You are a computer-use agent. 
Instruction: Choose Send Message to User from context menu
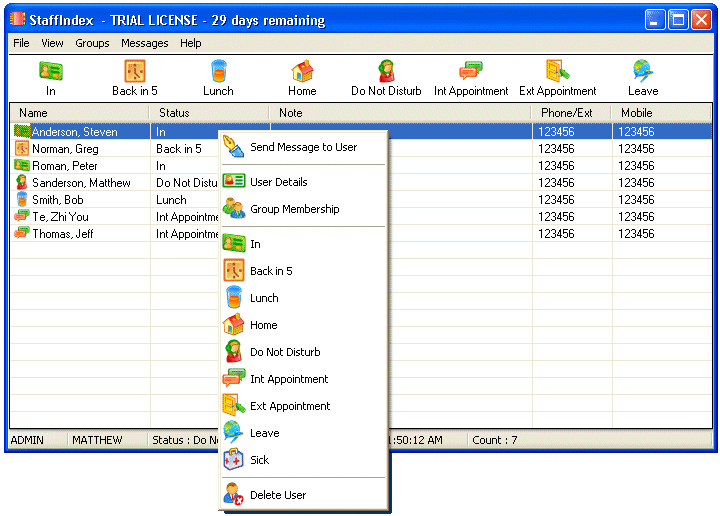tap(304, 147)
